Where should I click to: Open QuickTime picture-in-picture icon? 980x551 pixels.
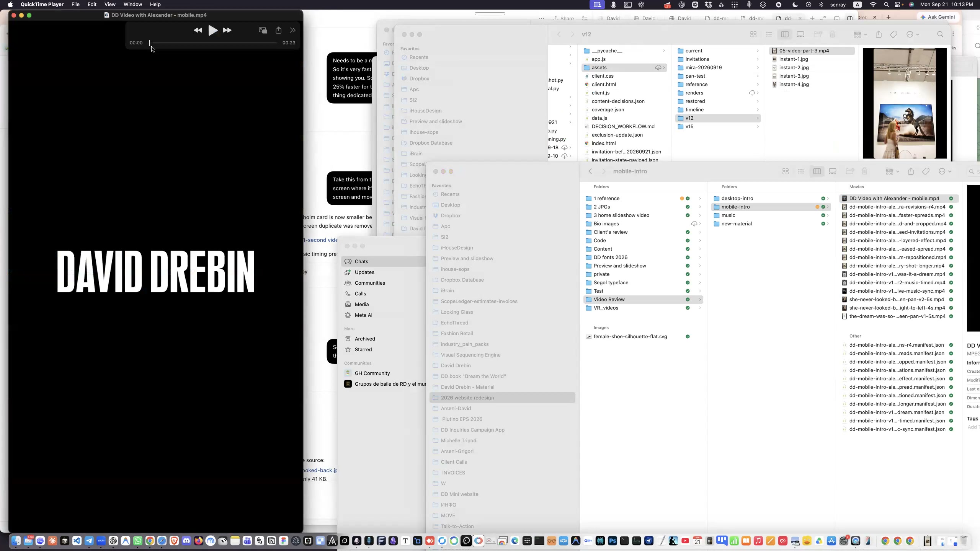click(x=263, y=30)
